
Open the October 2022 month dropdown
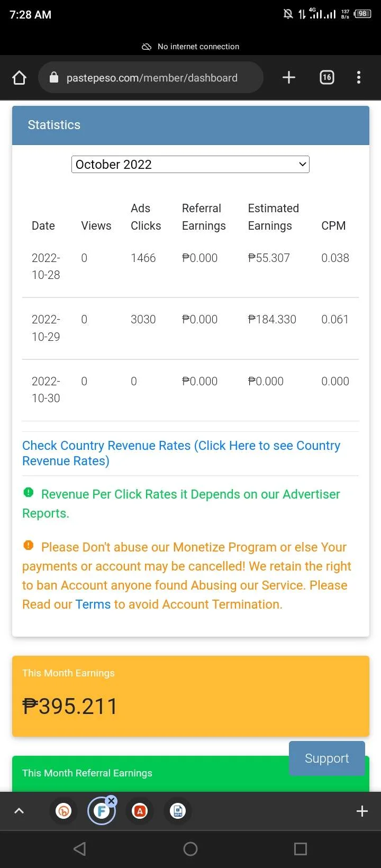coord(190,165)
